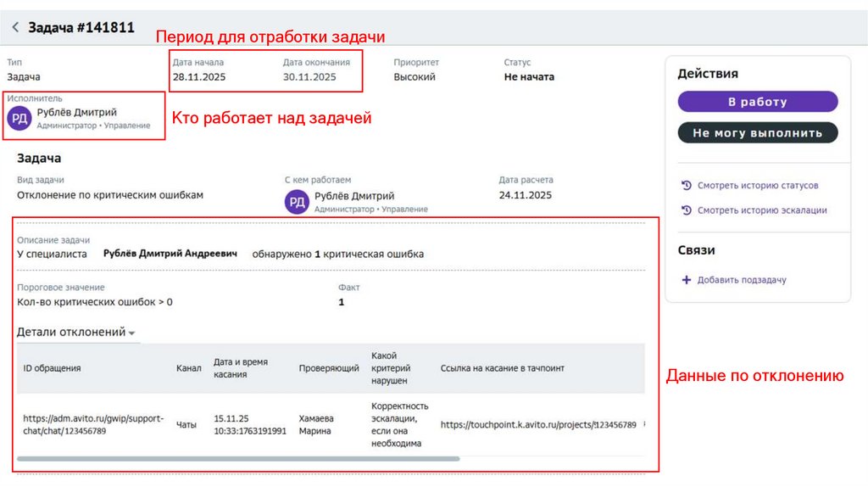
Task: Click the Хамаева Марина cell
Action: pos(315,424)
